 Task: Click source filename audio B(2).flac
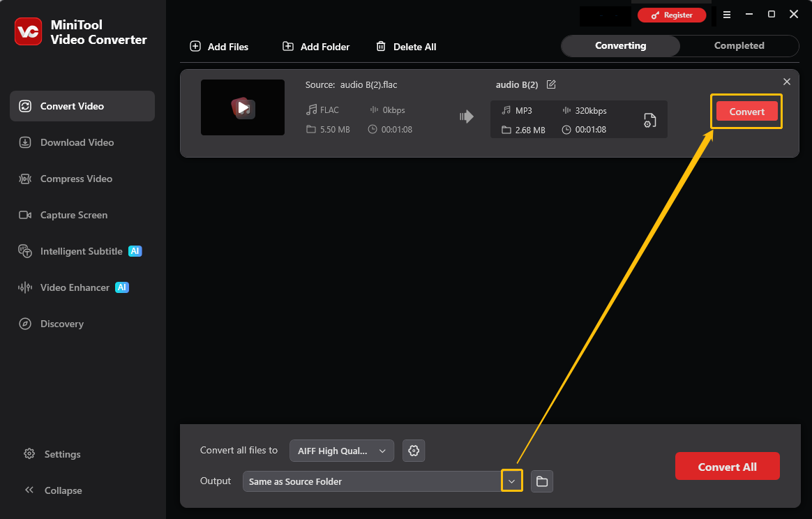(369, 85)
